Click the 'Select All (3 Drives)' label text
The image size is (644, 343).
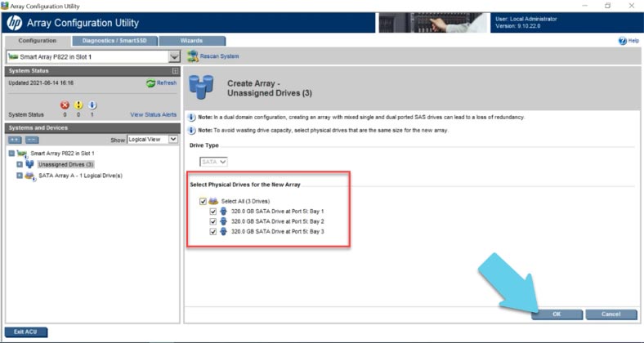tap(245, 202)
